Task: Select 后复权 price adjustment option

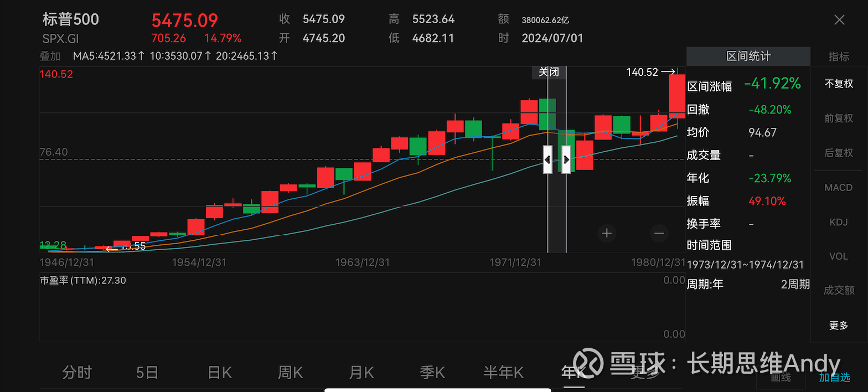Action: coord(839,153)
